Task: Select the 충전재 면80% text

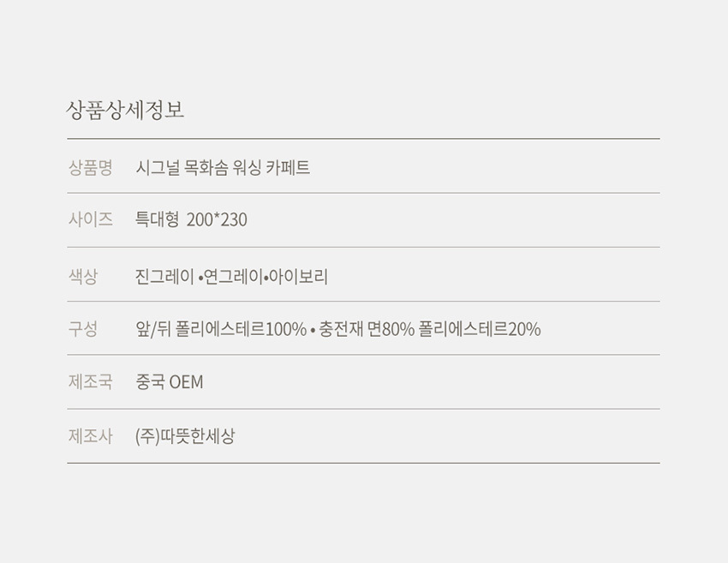Action: [x=367, y=330]
